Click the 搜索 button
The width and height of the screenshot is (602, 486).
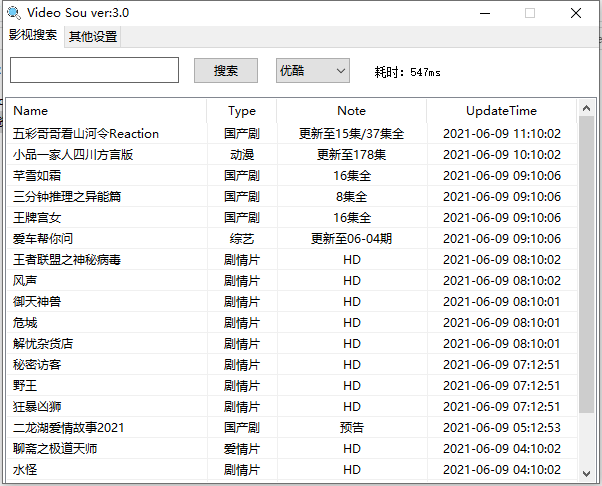point(226,71)
